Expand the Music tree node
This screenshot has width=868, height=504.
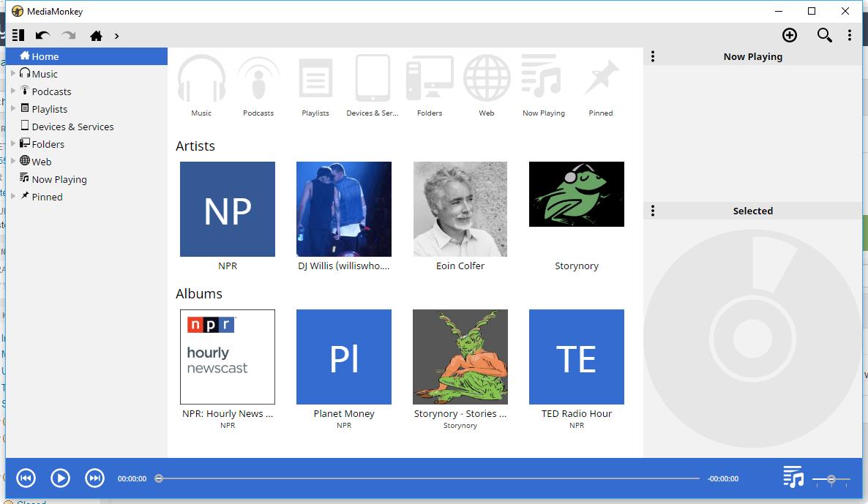click(13, 73)
